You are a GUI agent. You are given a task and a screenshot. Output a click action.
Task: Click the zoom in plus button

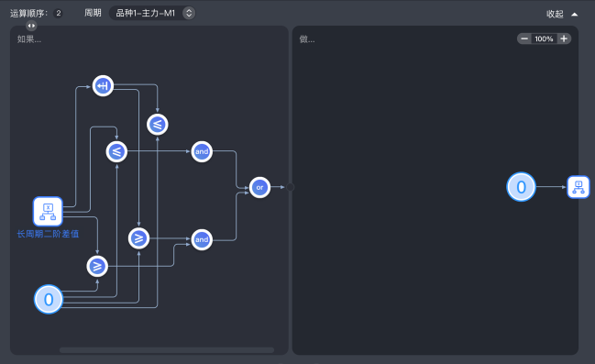(564, 39)
